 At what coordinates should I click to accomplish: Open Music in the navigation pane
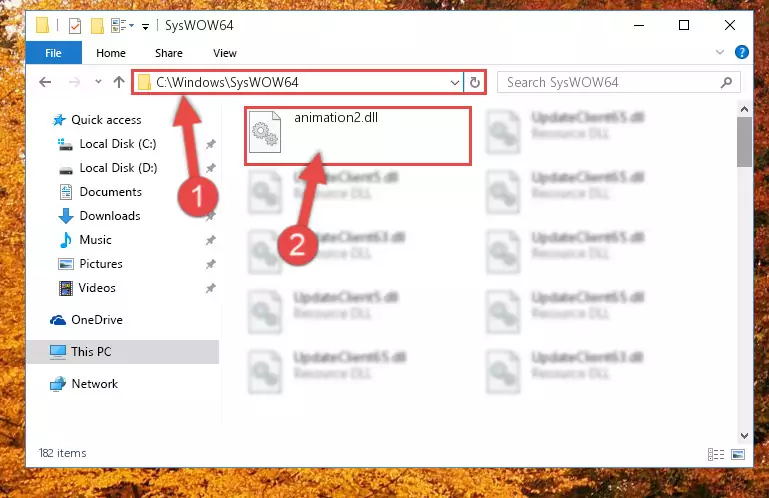pos(95,240)
